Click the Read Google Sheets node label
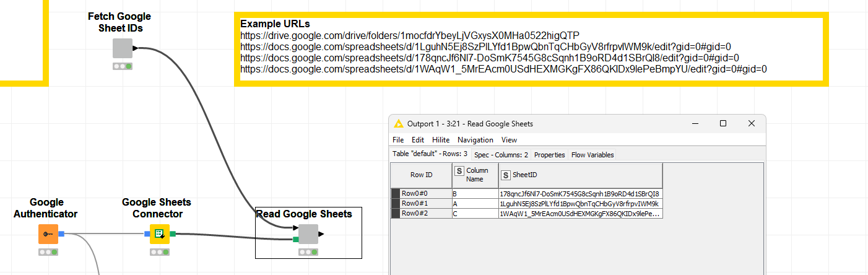The width and height of the screenshot is (868, 275). pos(304,214)
